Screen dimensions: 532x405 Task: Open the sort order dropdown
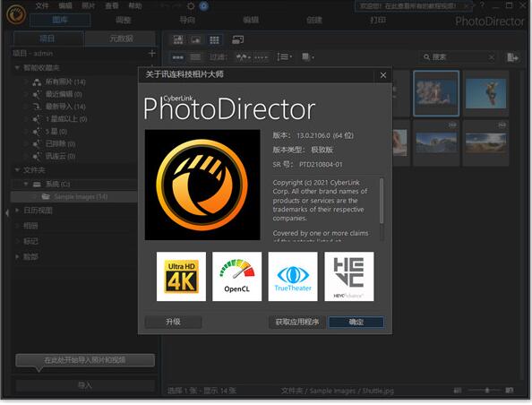(284, 57)
